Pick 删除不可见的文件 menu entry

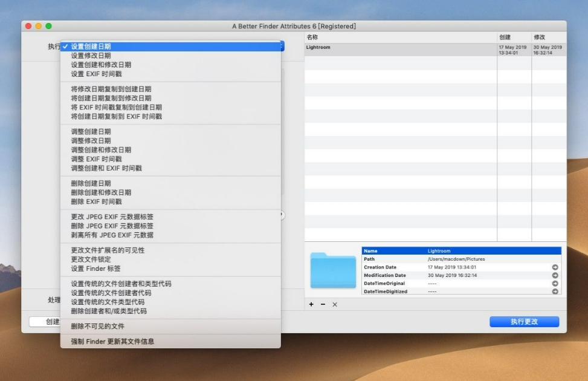pos(170,326)
